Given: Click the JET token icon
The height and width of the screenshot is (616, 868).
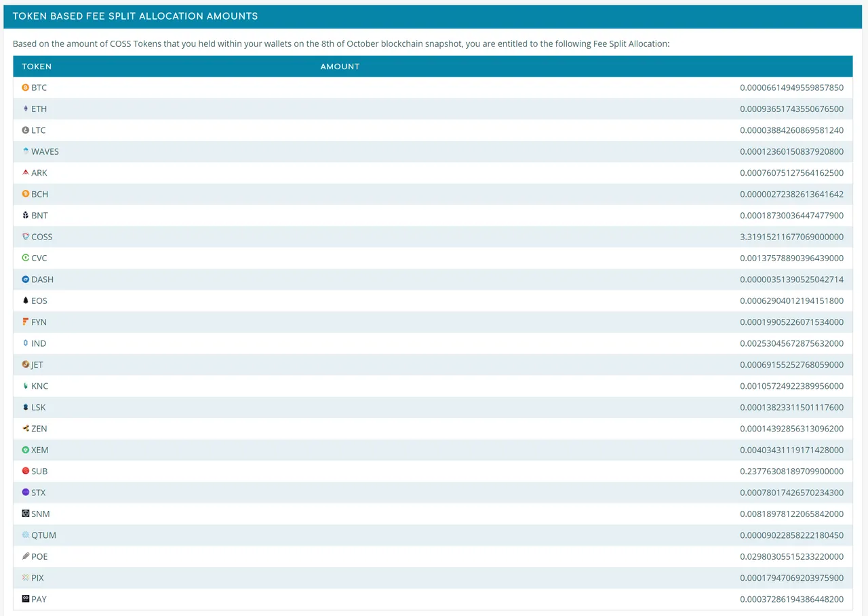Looking at the screenshot, I should [26, 364].
